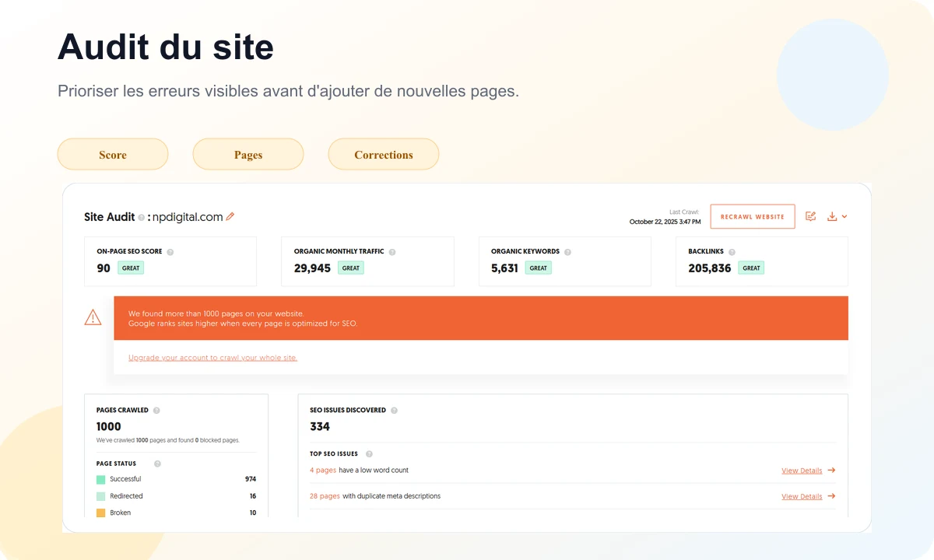This screenshot has height=560, width=934.
Task: Click the orange Broken status swatch
Action: click(x=100, y=513)
